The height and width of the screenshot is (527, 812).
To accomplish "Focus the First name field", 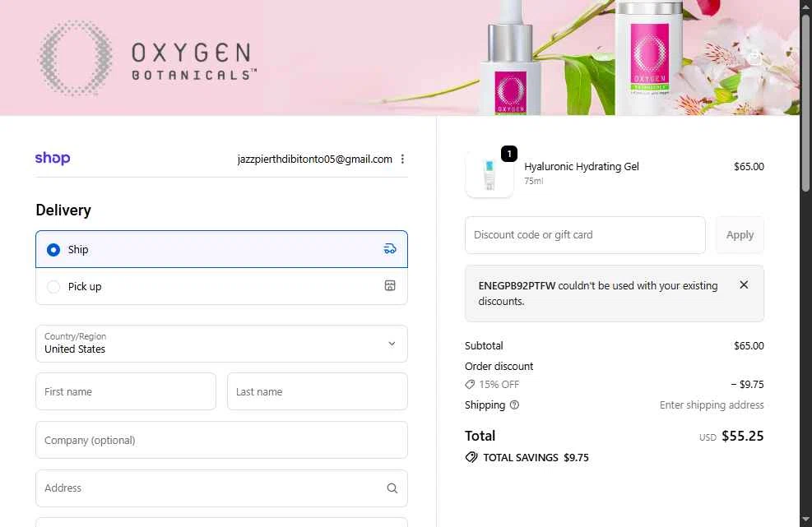I will pyautogui.click(x=126, y=391).
